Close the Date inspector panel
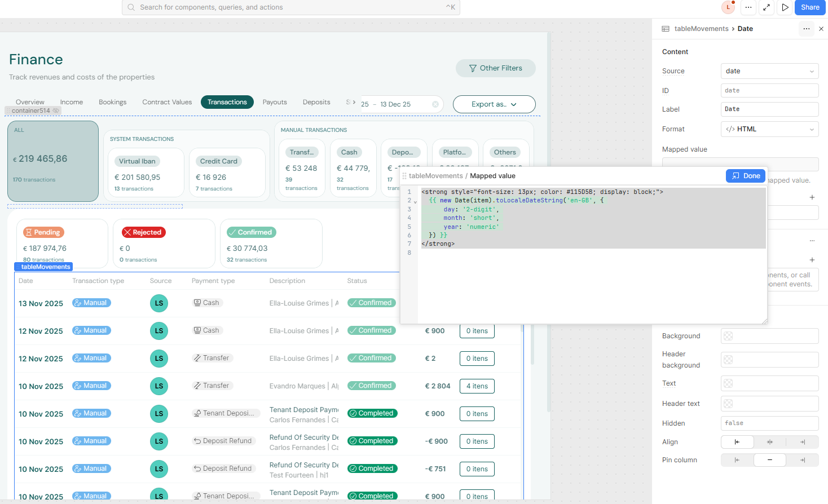The image size is (828, 504). [x=821, y=29]
